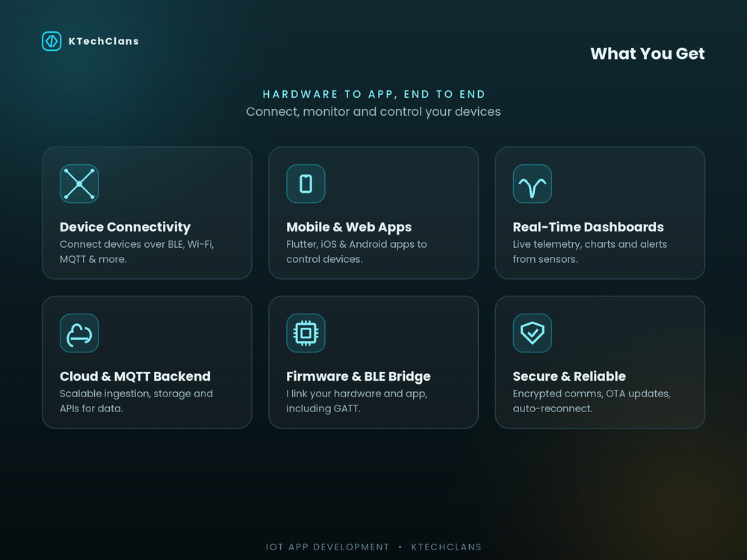747x560 pixels.
Task: Click the Device Connectivity network nodes icon
Action: coord(79,184)
